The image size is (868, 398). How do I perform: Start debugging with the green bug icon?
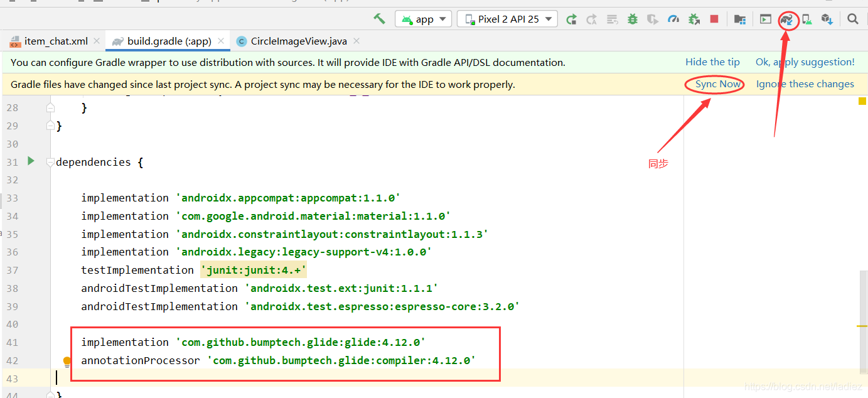coord(633,19)
